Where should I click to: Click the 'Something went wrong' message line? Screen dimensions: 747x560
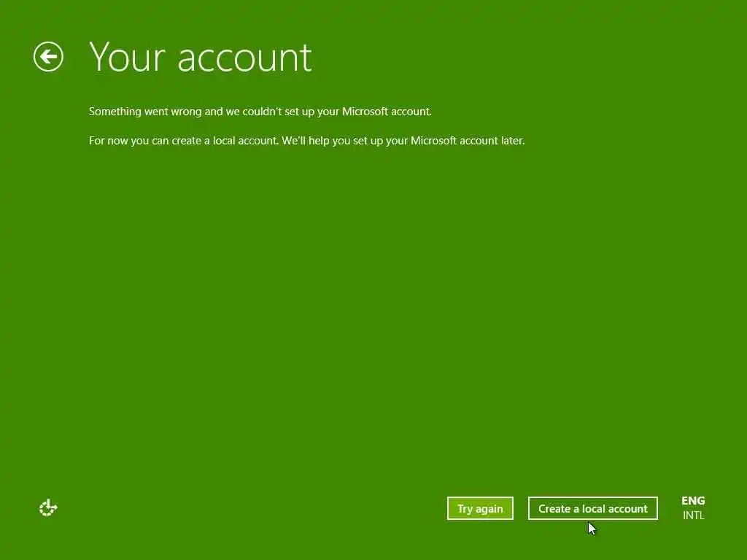(x=260, y=112)
